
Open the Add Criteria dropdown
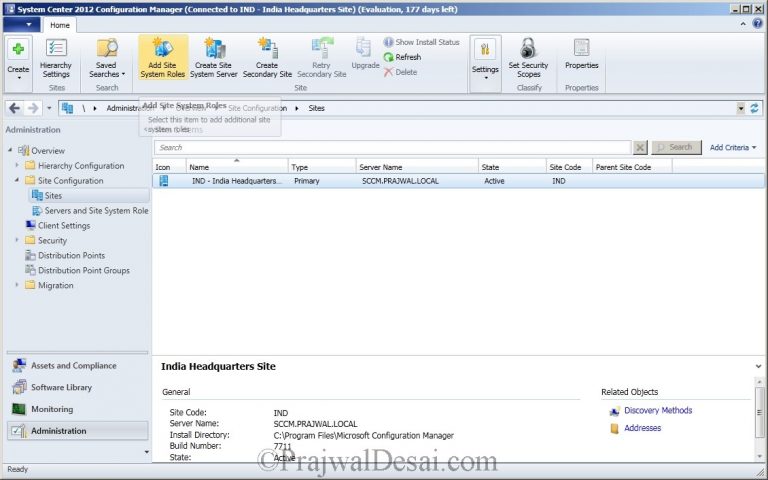coord(733,147)
